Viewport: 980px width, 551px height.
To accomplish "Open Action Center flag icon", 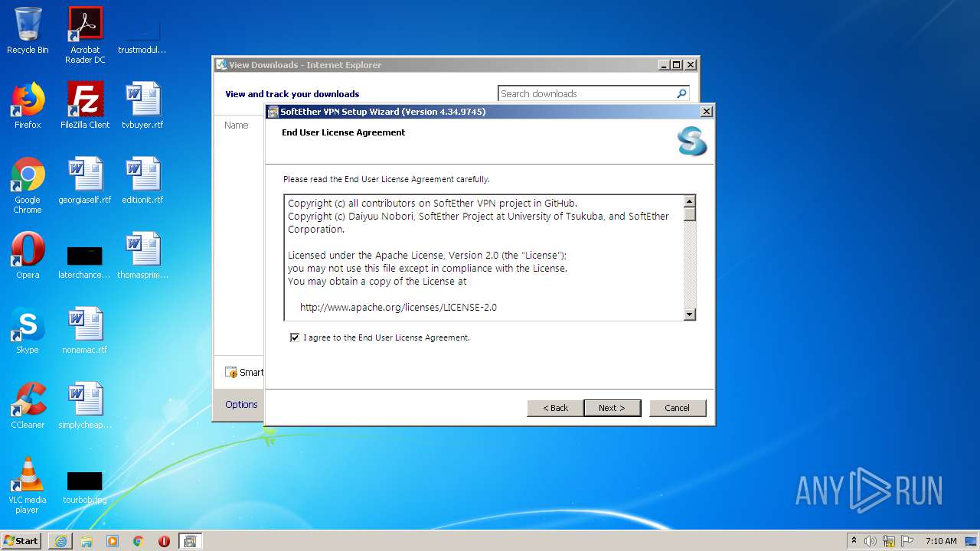I will [x=907, y=541].
